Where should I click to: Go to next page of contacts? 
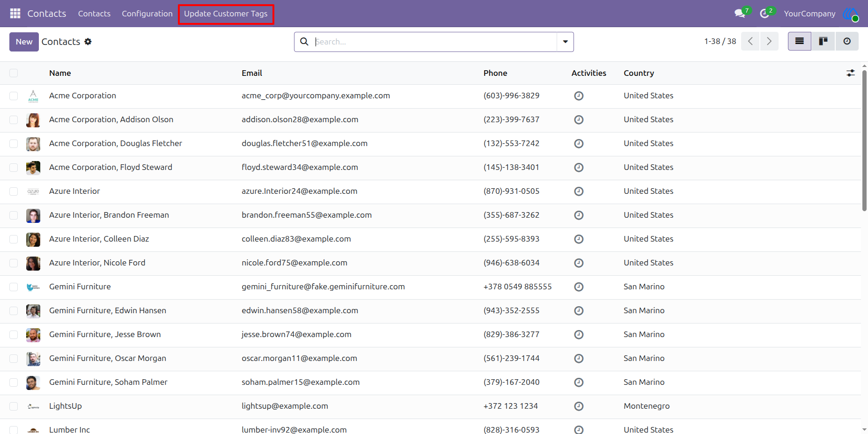pyautogui.click(x=769, y=41)
